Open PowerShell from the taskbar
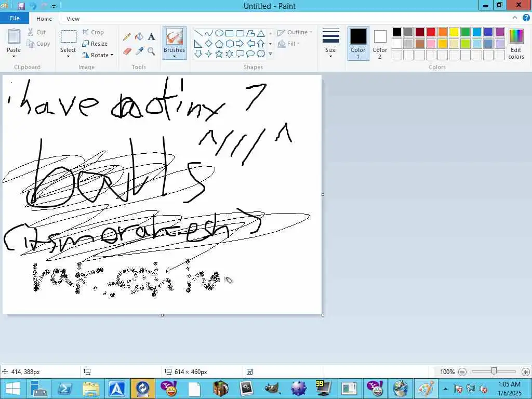Screen dimensions: 532x399 click(x=64, y=389)
